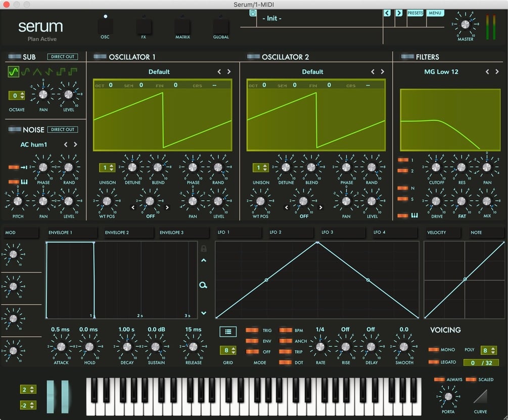
Task: Enable LEGATO voicing switch
Action: (x=434, y=362)
